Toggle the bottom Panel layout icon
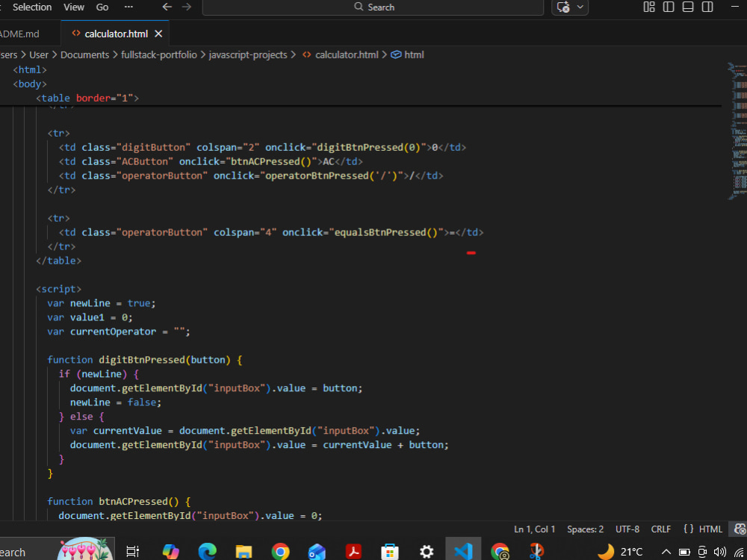Viewport: 747px width, 560px height. point(688,7)
